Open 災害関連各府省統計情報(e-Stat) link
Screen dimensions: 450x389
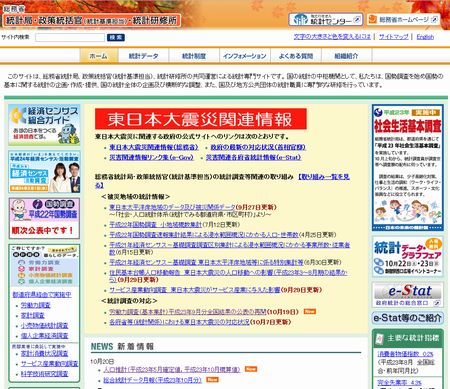pyautogui.click(x=253, y=157)
